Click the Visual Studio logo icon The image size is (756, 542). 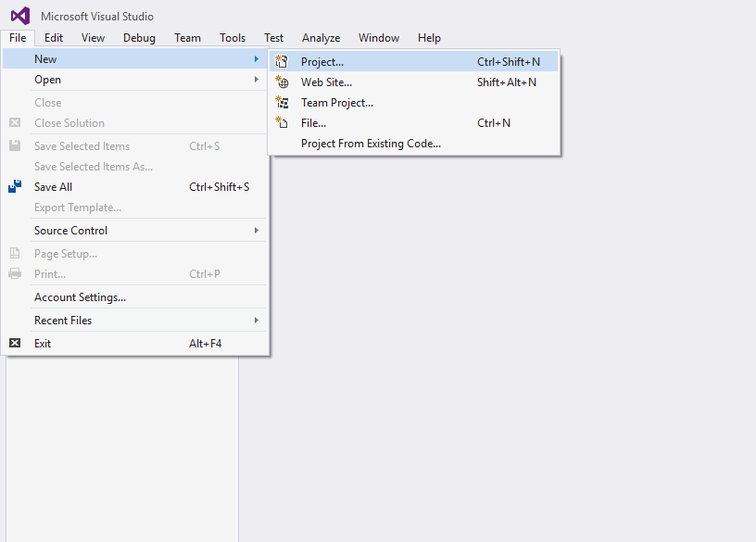tap(20, 17)
